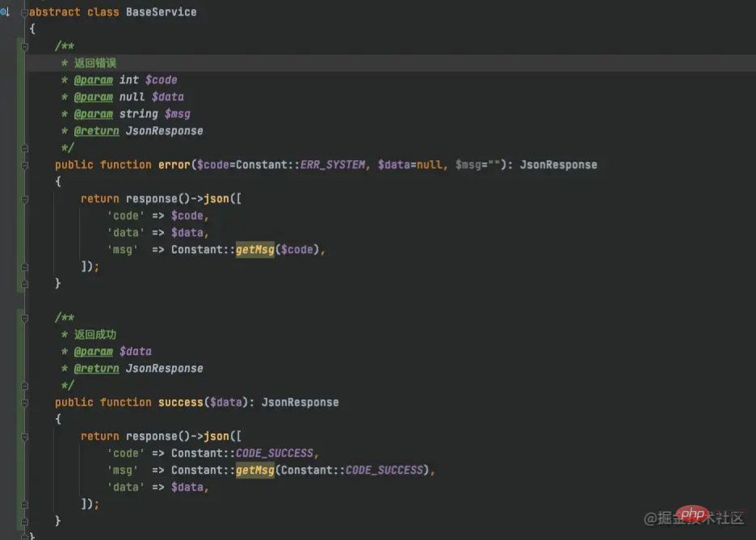
Task: Click CODE_SUCCESS on the 'code' line
Action: pos(275,454)
